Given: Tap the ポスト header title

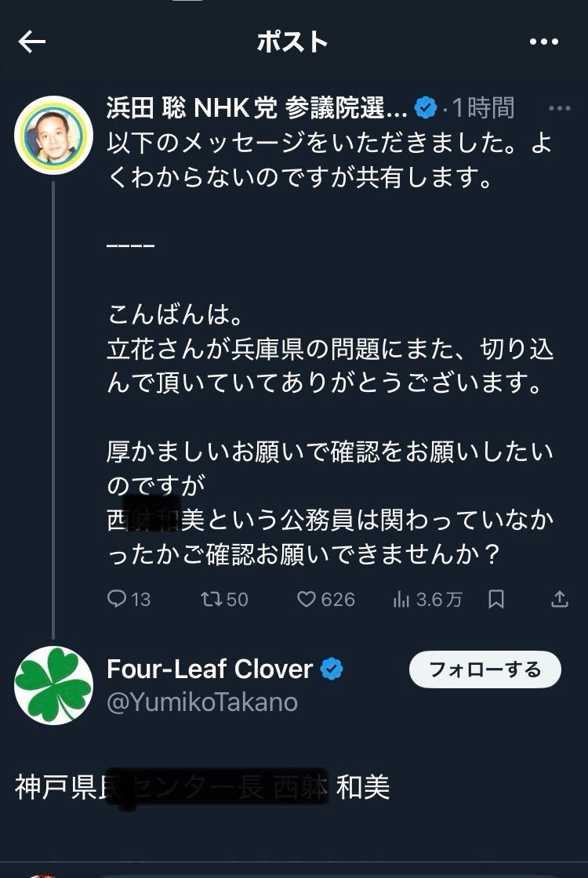Looking at the screenshot, I should click(x=292, y=42).
